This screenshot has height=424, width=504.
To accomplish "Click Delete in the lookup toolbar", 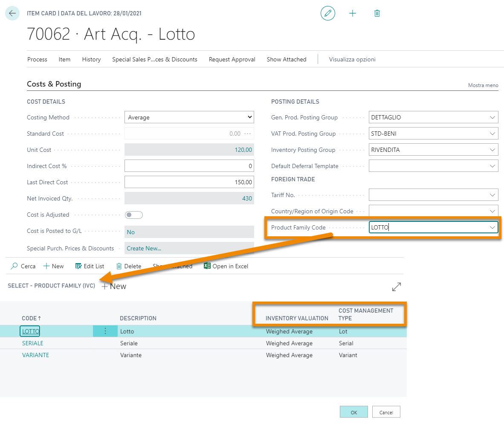I will click(x=129, y=266).
